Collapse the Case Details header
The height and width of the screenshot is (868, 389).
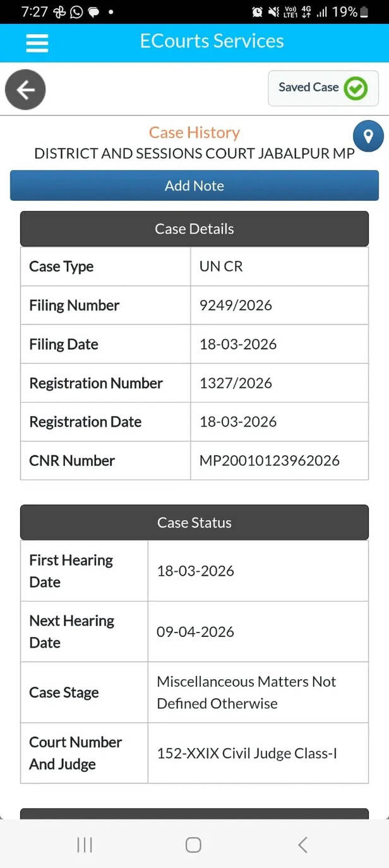(x=194, y=229)
